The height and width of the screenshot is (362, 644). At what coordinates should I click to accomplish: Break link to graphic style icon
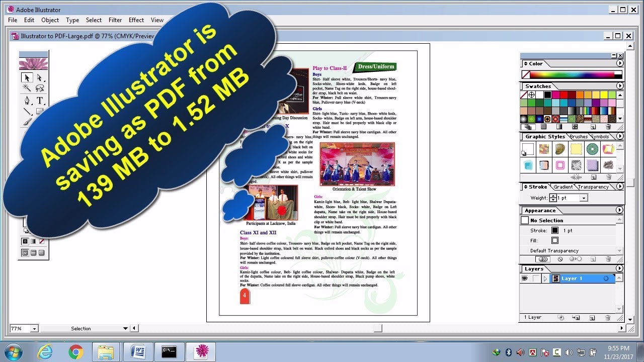tap(576, 177)
